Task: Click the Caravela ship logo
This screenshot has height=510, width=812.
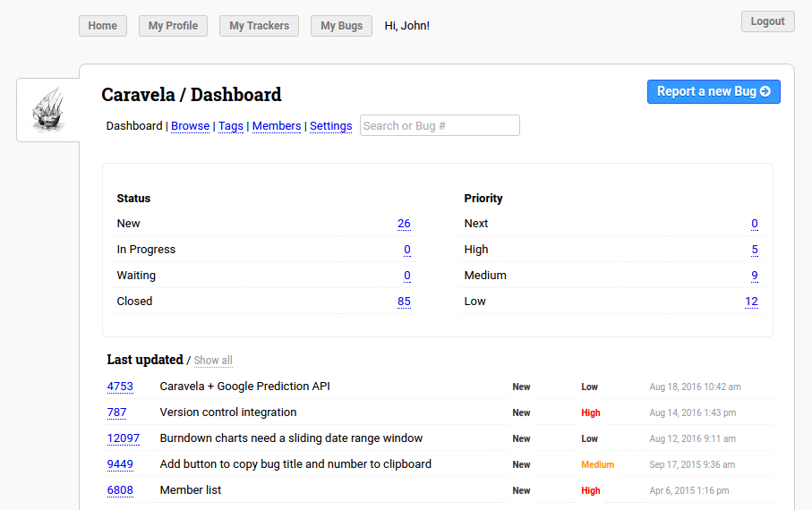Action: click(x=48, y=110)
